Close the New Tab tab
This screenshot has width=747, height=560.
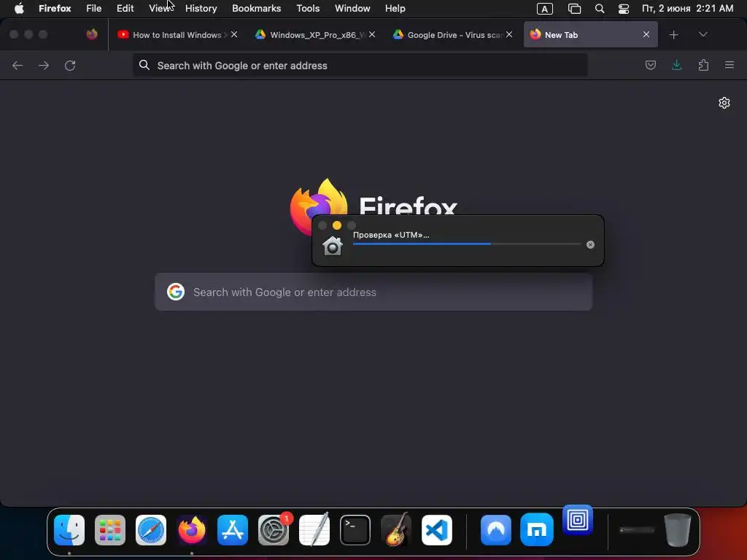tap(646, 34)
